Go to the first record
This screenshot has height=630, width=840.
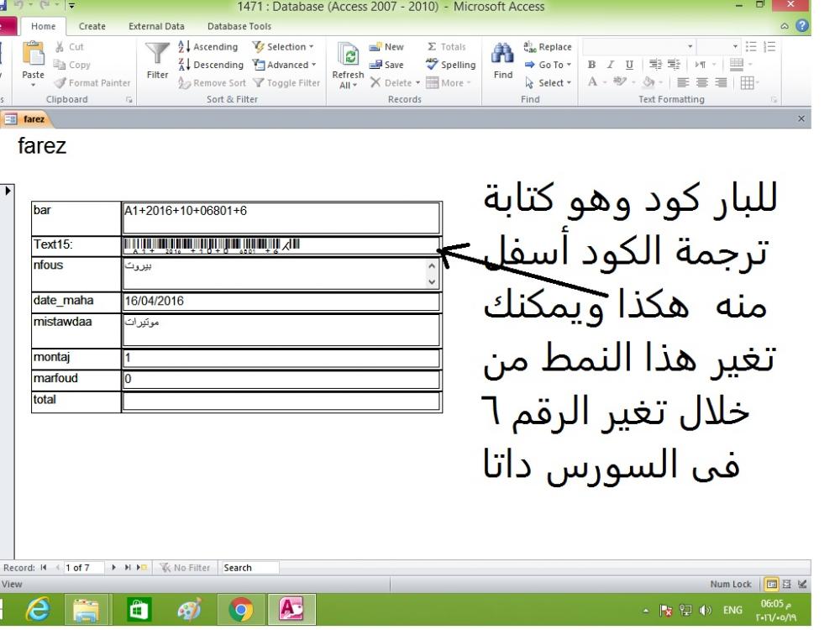(x=44, y=567)
